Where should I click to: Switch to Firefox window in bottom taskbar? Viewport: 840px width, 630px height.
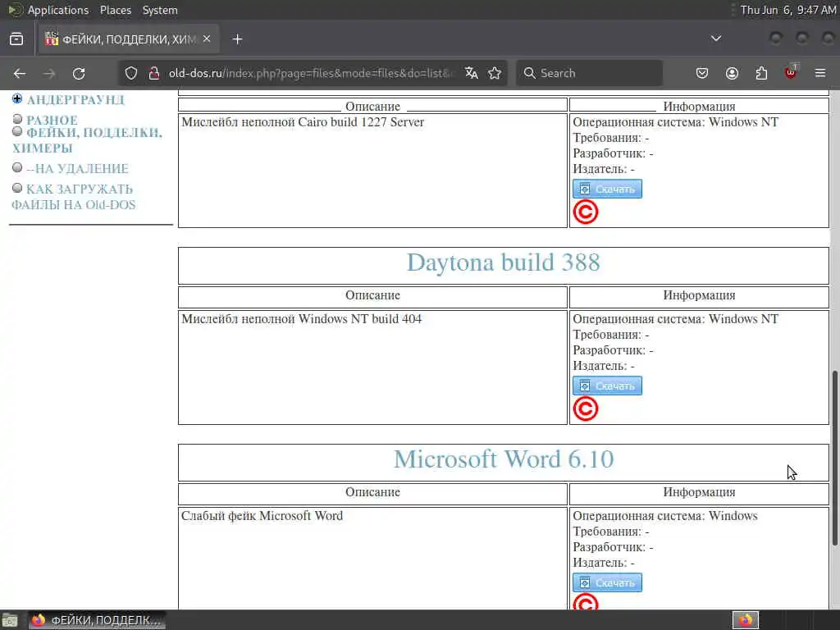point(97,620)
